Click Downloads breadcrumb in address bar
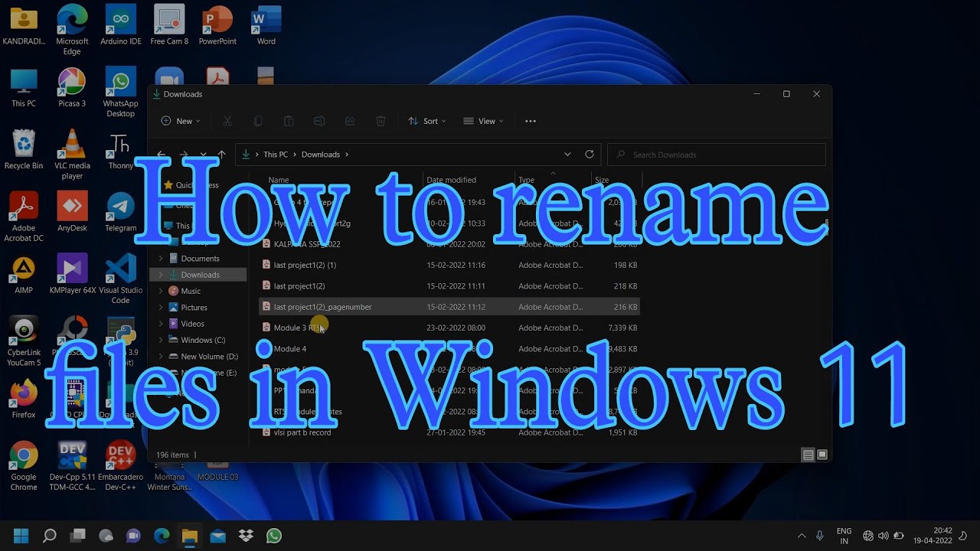This screenshot has height=551, width=980. [321, 155]
